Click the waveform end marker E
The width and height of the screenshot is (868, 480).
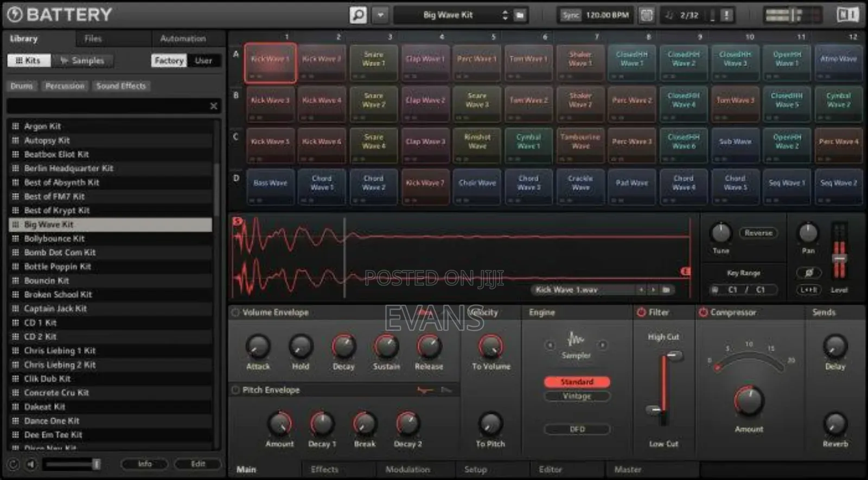coord(685,271)
